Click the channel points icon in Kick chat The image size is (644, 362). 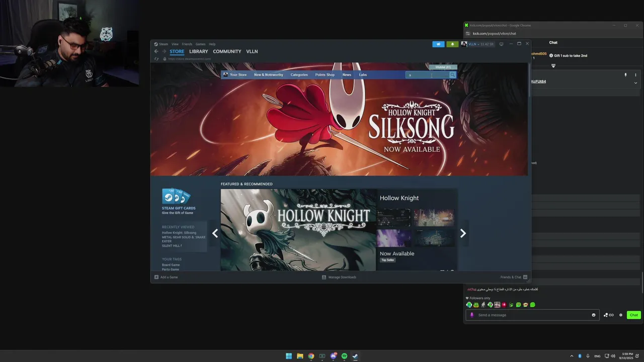(x=608, y=315)
